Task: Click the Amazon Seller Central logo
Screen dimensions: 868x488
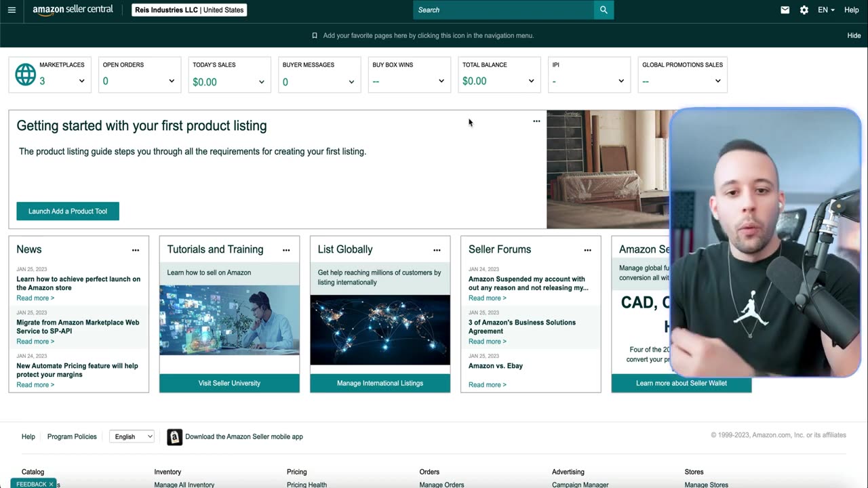Action: tap(73, 10)
